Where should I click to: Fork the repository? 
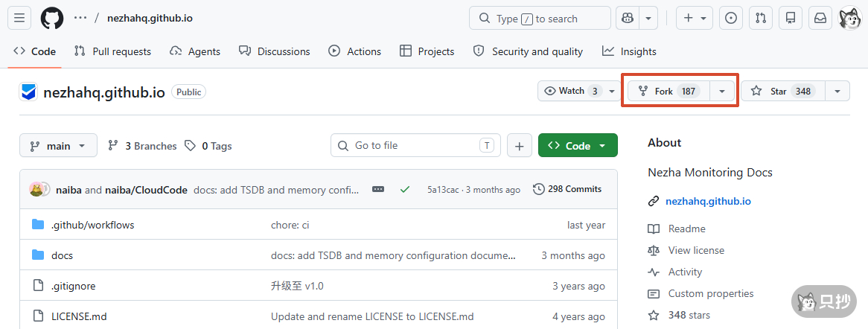(668, 91)
